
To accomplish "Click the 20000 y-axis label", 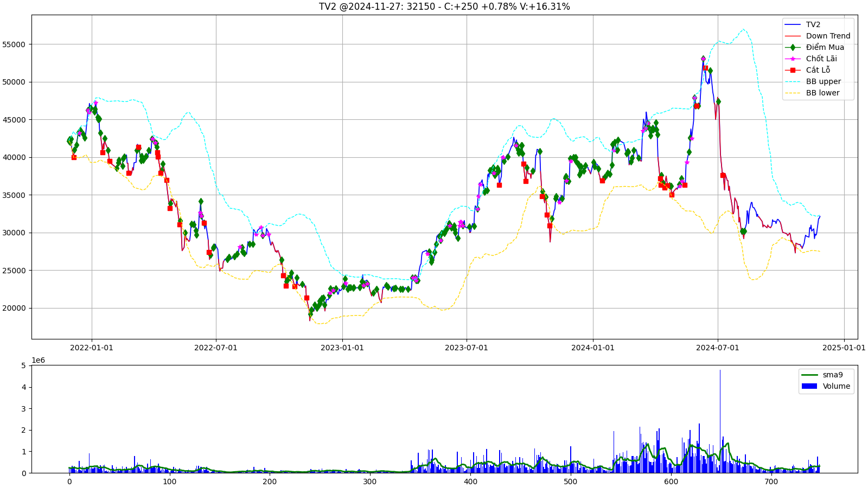I will tap(15, 308).
